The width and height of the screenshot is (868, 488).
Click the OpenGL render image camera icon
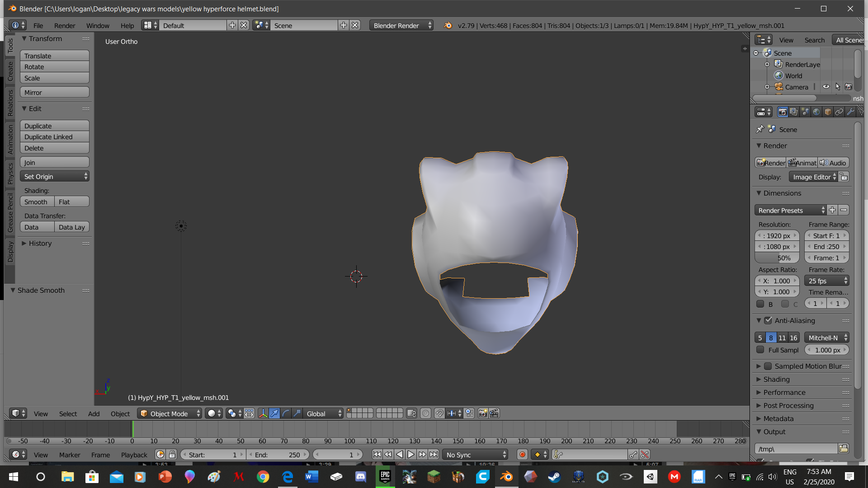[x=483, y=413]
